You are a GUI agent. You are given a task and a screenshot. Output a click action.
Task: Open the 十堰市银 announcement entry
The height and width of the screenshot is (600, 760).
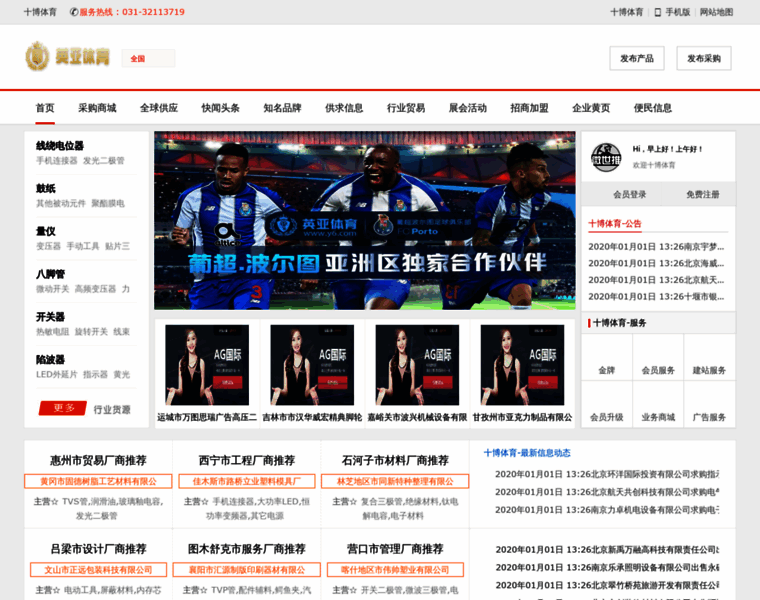656,297
